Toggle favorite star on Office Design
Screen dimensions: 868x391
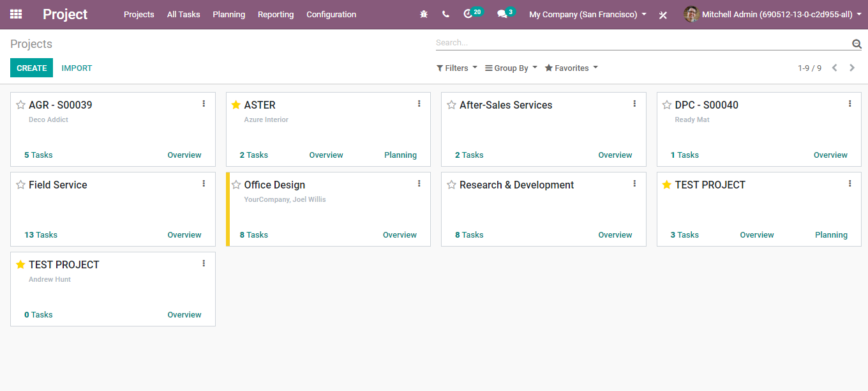click(236, 185)
